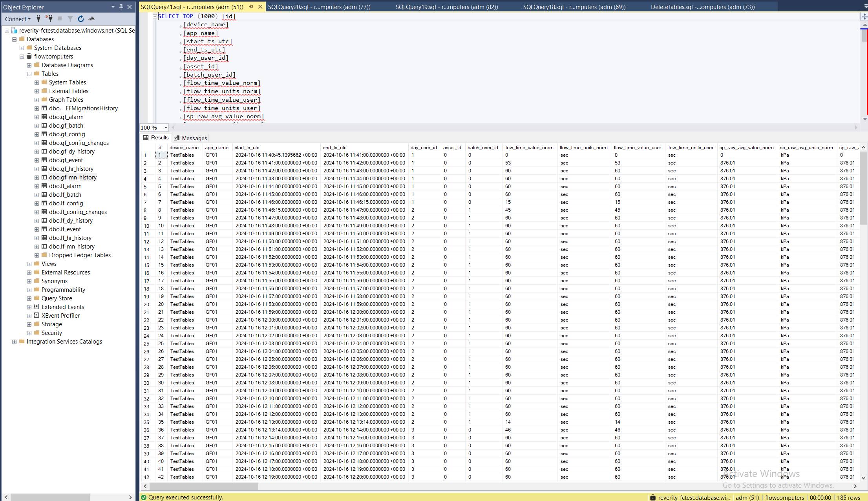Click the Disconnect plug icon
Image resolution: width=868 pixels, height=501 pixels.
pyautogui.click(x=49, y=18)
